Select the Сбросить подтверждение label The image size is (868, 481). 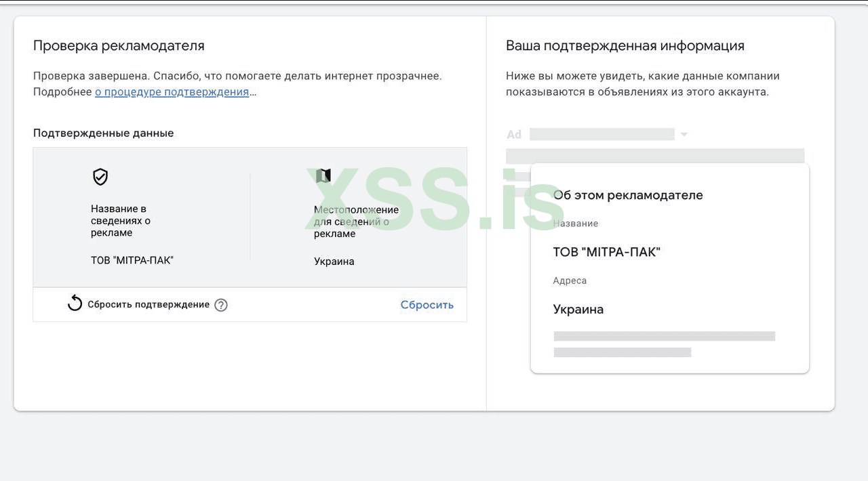point(149,305)
